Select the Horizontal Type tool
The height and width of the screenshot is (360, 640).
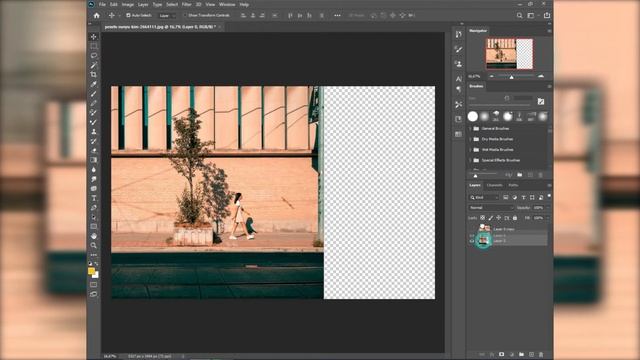[x=93, y=198]
